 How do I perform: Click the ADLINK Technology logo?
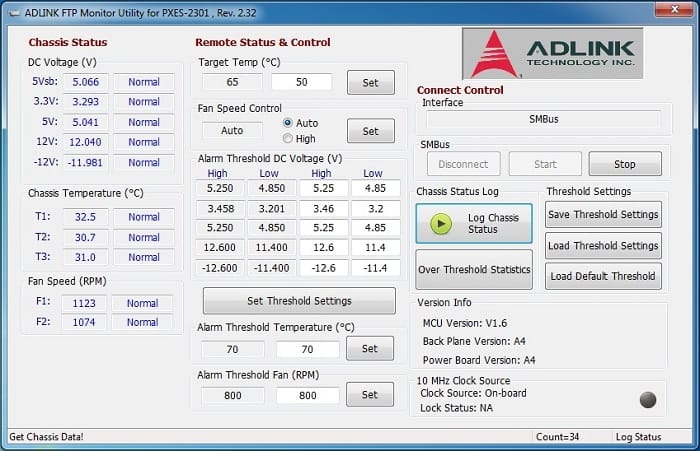(553, 54)
